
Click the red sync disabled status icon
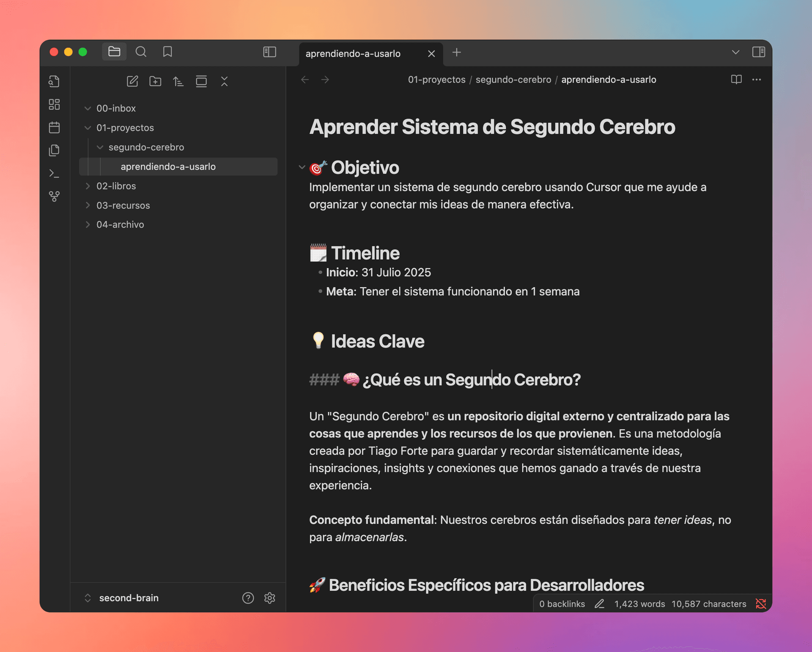(x=760, y=604)
